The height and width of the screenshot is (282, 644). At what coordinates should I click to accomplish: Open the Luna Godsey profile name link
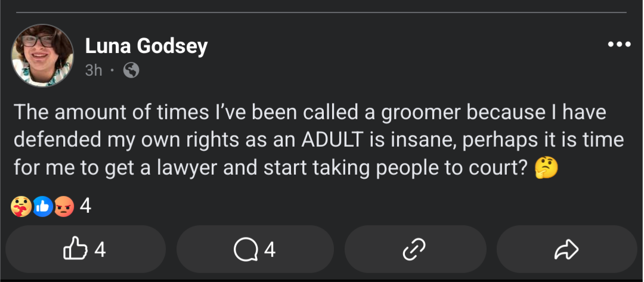[146, 46]
